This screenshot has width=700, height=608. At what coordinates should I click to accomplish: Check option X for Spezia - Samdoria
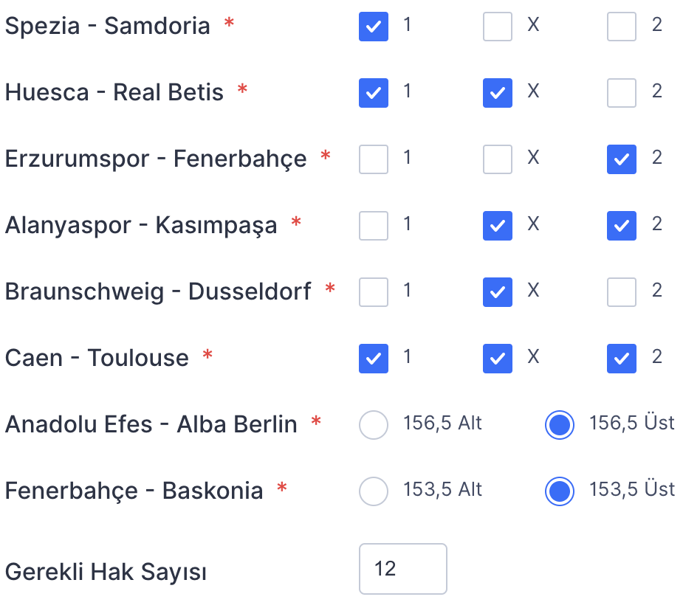coord(498,27)
